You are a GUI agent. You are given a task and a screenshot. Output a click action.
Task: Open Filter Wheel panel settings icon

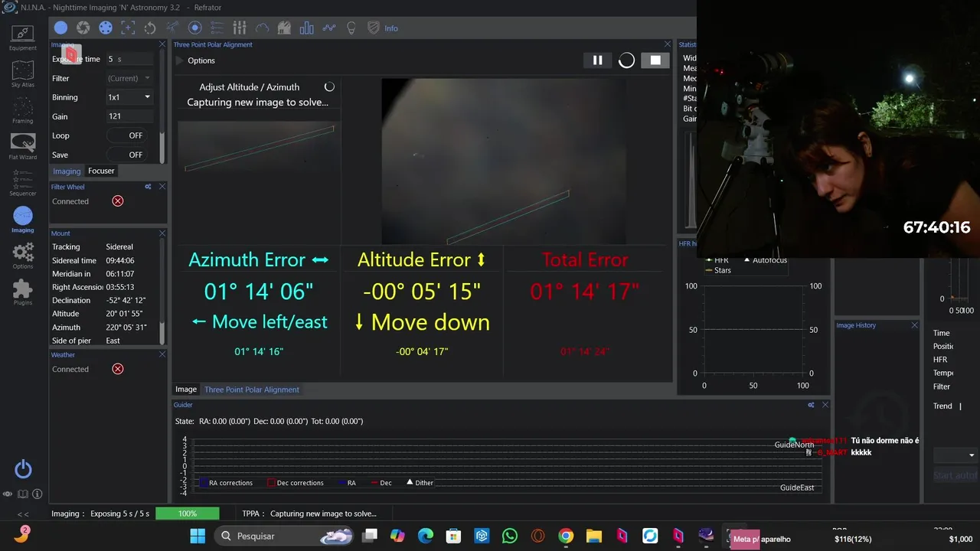coord(148,187)
